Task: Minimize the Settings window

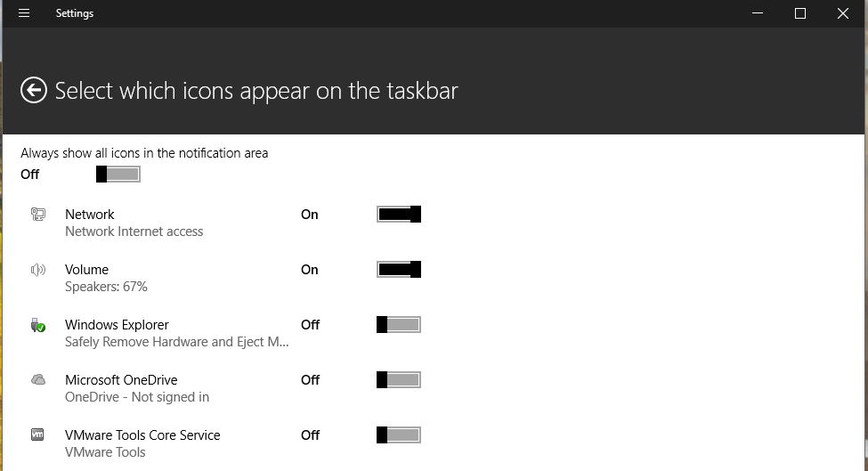Action: pos(758,13)
